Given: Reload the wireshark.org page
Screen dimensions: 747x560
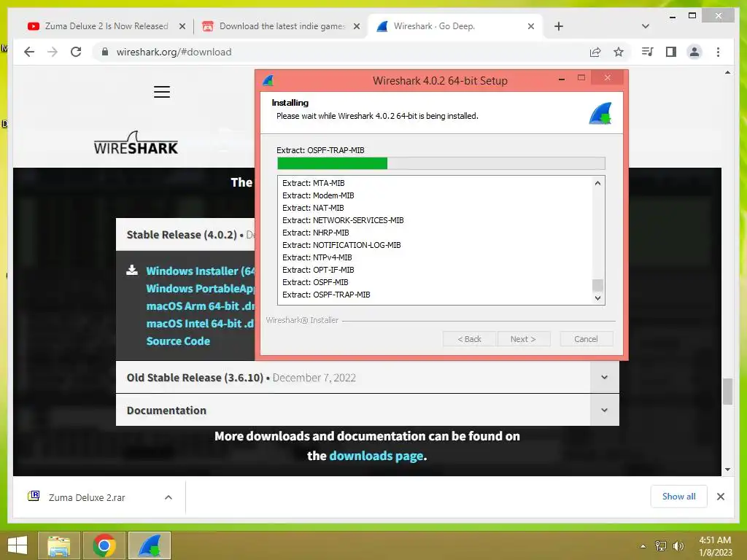Looking at the screenshot, I should click(76, 52).
